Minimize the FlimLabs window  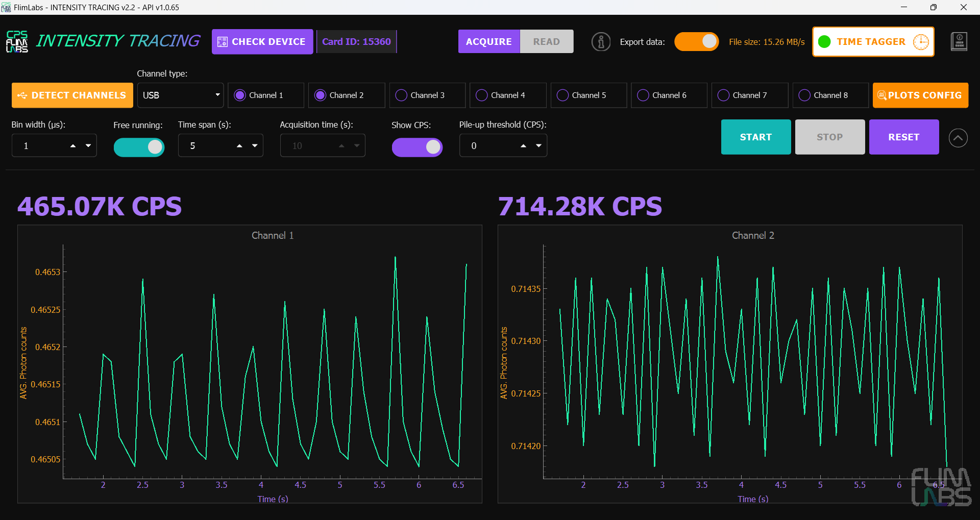[903, 7]
